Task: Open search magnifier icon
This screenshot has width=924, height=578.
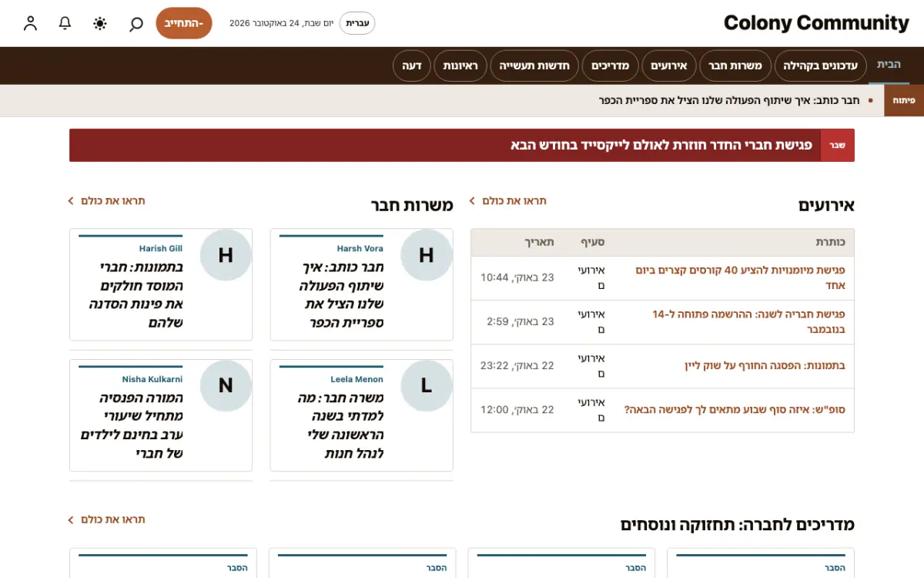Action: (x=136, y=23)
